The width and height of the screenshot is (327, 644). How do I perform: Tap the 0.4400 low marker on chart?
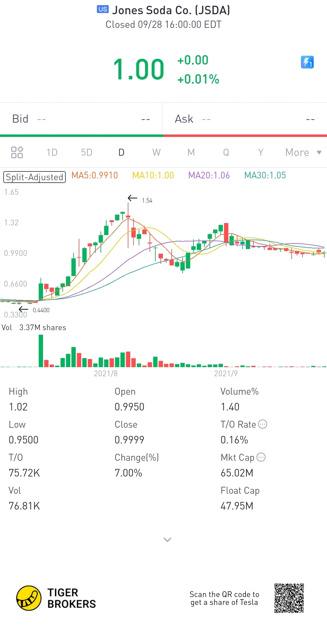(x=41, y=310)
